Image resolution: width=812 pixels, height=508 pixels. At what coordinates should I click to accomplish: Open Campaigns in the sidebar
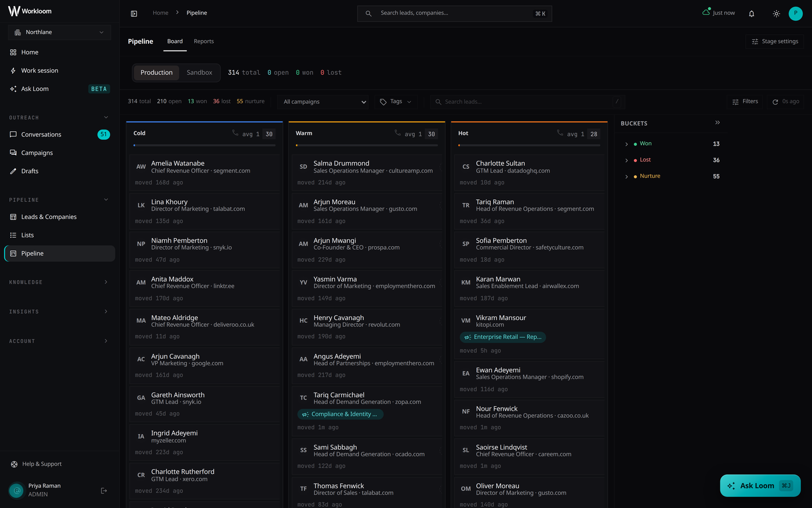(x=60, y=153)
